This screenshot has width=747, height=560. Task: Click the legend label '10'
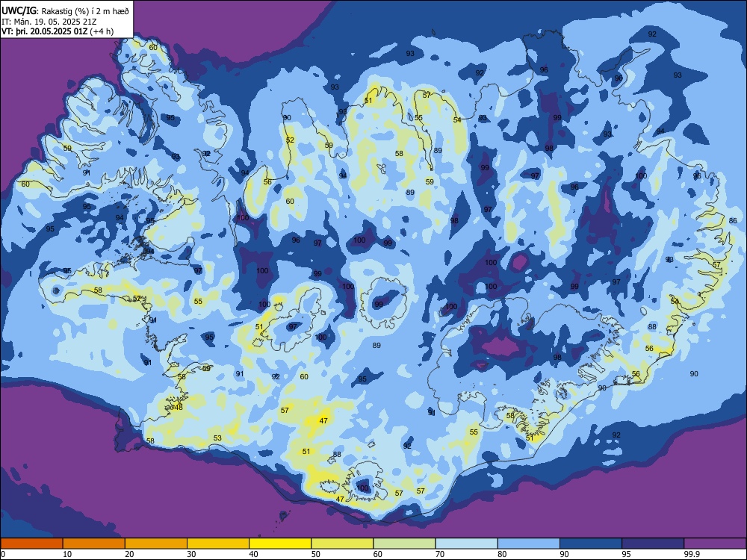pos(67,554)
